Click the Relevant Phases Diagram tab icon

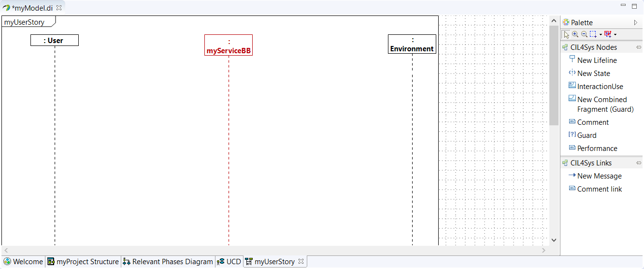point(127,262)
